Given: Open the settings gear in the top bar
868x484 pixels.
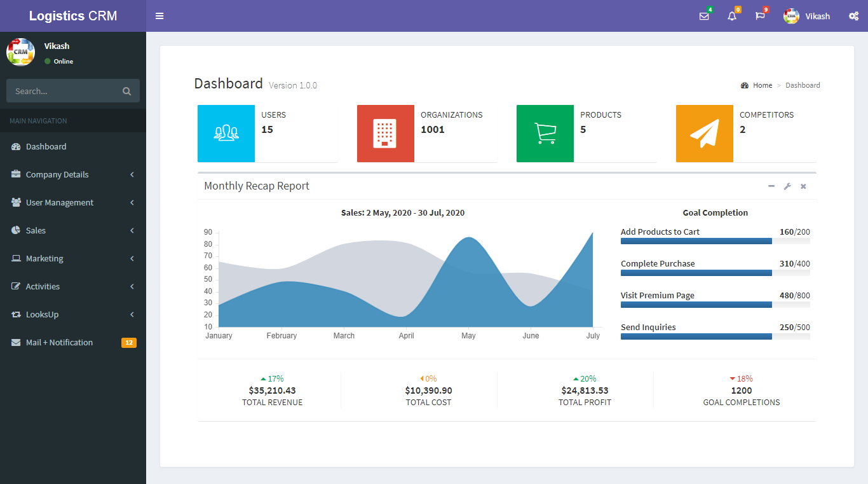Looking at the screenshot, I should click(853, 16).
